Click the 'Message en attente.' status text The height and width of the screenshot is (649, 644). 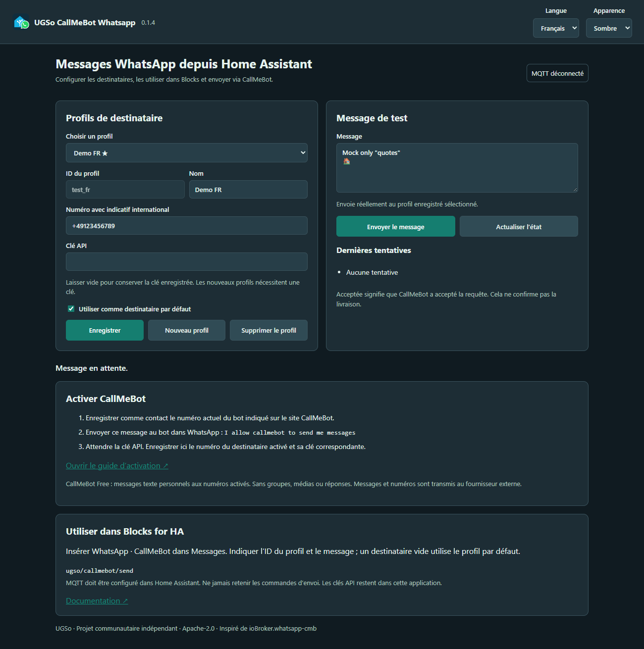92,368
